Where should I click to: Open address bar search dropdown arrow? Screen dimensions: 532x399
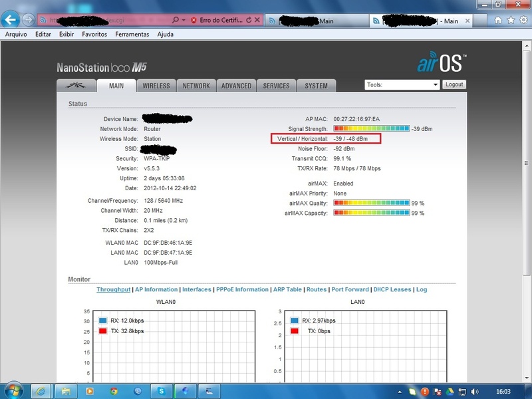point(184,21)
